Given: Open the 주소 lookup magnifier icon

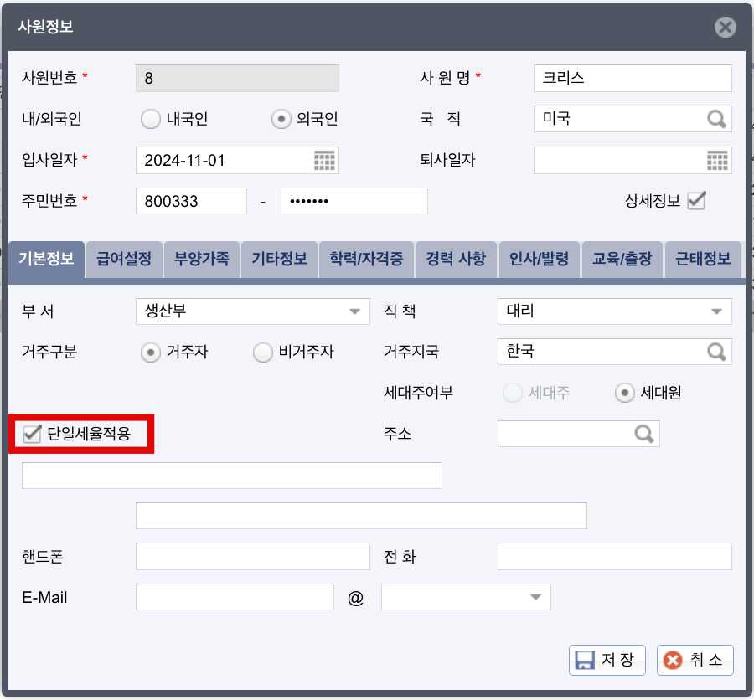Looking at the screenshot, I should pyautogui.click(x=643, y=434).
